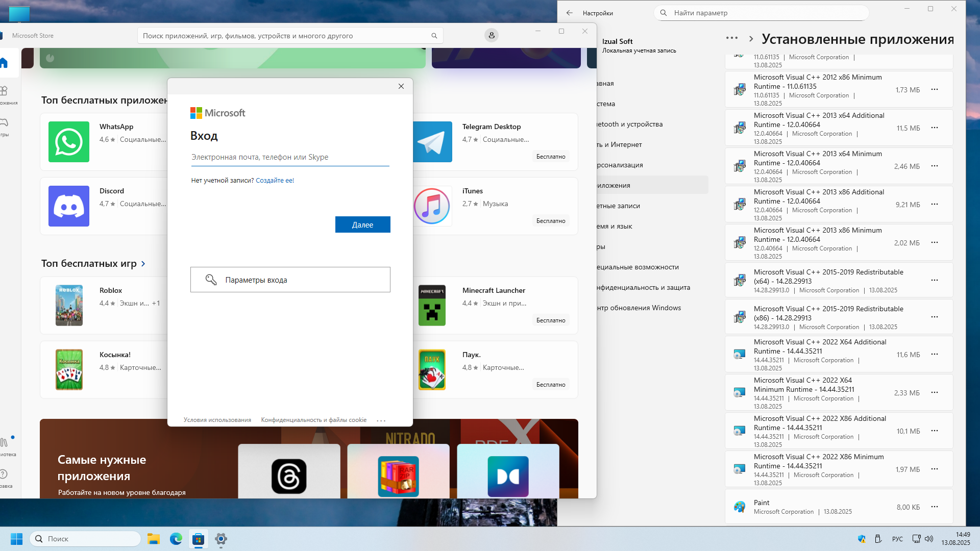Open the WhatsApp app icon in Store
The image size is (980, 551).
pyautogui.click(x=69, y=142)
